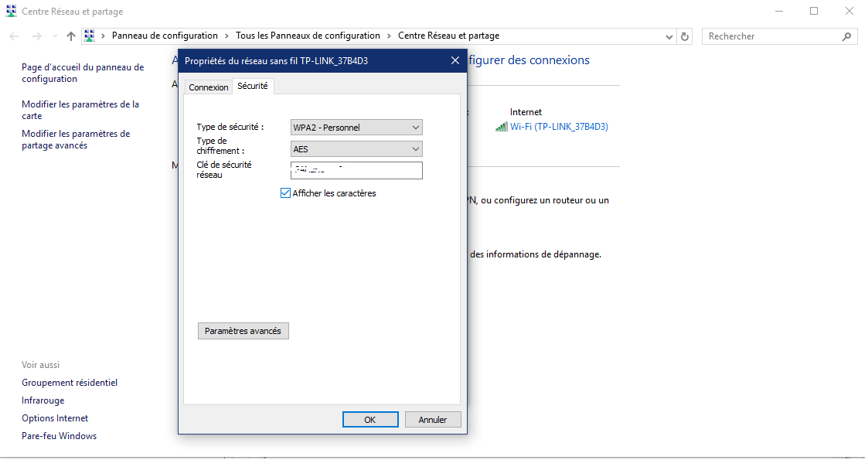
Task: Click OK in the properties dialog
Action: point(369,420)
